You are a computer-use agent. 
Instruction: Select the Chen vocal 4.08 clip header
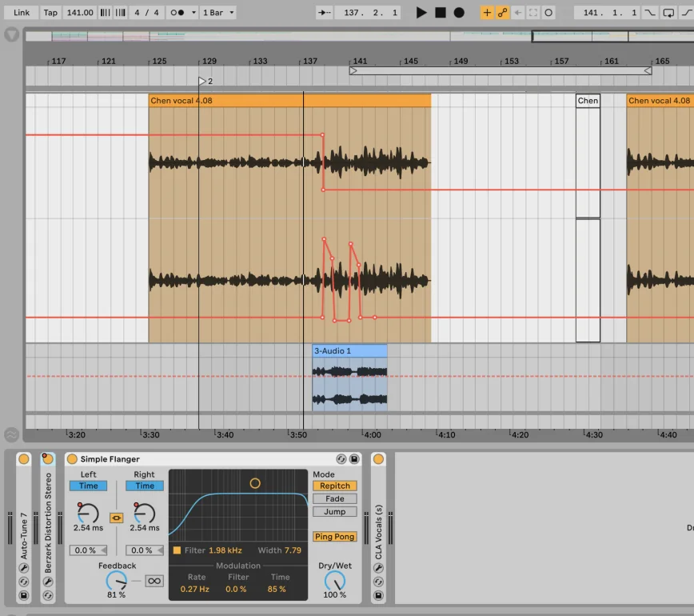289,101
